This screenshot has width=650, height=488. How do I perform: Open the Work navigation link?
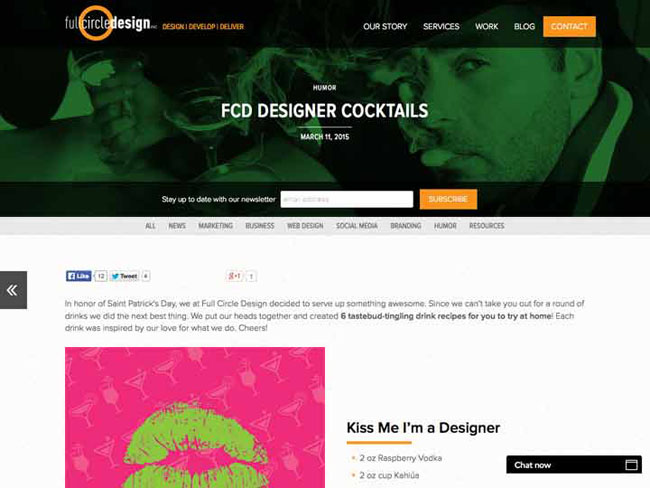[x=486, y=27]
